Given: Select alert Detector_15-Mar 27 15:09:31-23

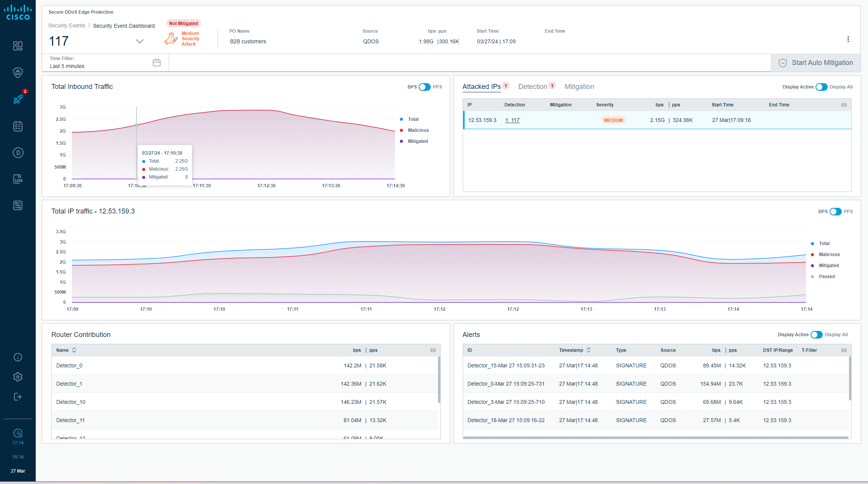Looking at the screenshot, I should click(656, 365).
